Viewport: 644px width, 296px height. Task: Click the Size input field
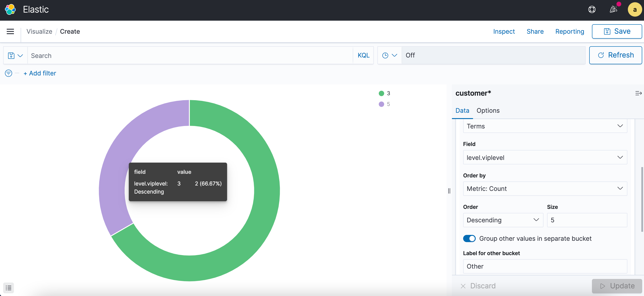click(587, 220)
